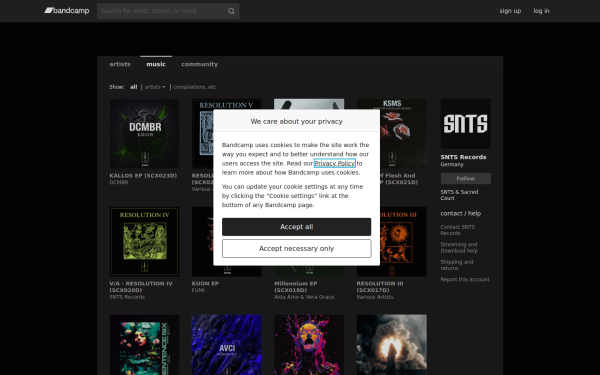Click the Germany location text
Viewport: 600px width, 375px height.
click(452, 164)
